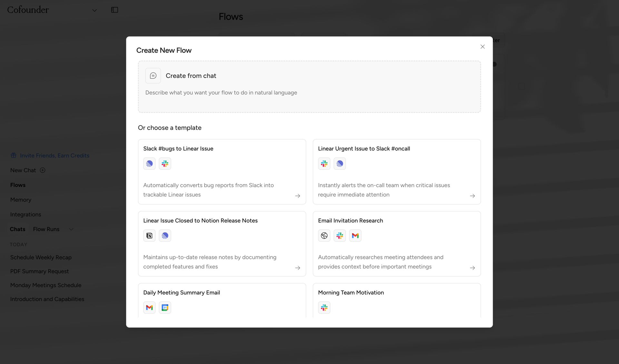Select the Linear icon on Slack #bugs template
Image resolution: width=619 pixels, height=364 pixels.
(x=149, y=163)
